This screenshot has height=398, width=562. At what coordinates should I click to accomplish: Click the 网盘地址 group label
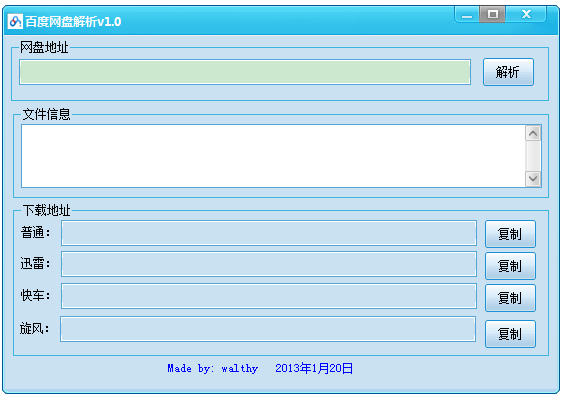(x=44, y=47)
